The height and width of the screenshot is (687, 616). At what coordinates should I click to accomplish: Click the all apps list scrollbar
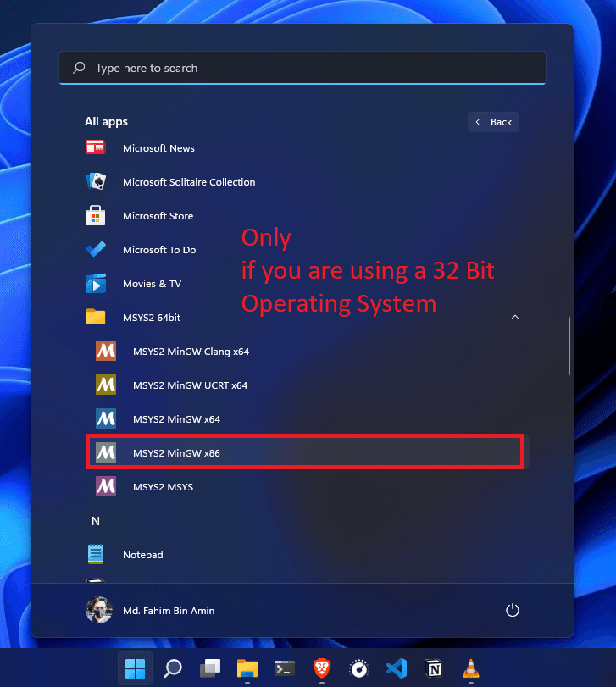tap(569, 346)
